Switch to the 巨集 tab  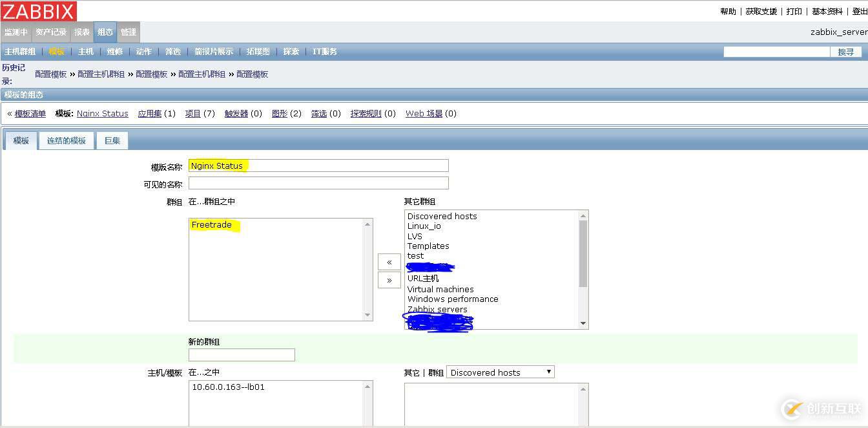pos(112,140)
